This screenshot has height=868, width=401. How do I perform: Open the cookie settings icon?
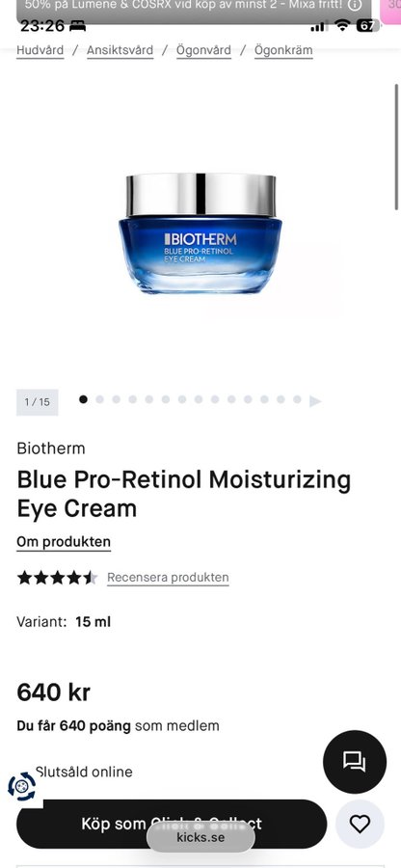tap(21, 786)
